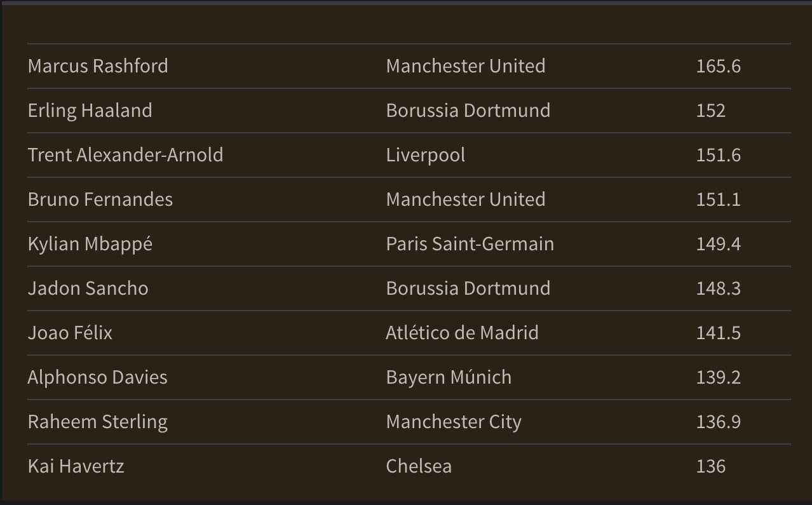The width and height of the screenshot is (812, 505).
Task: Click the Liverpool club cell
Action: point(426,155)
